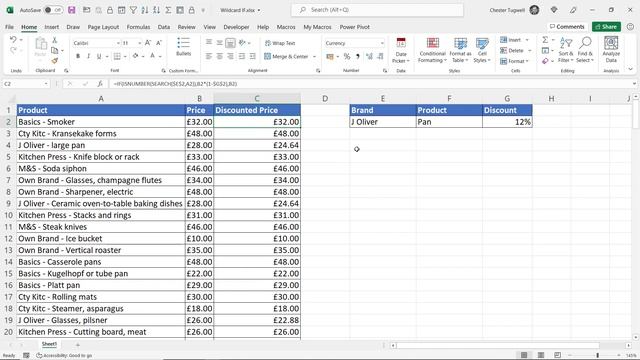Switch to the Insert tab

[52, 27]
